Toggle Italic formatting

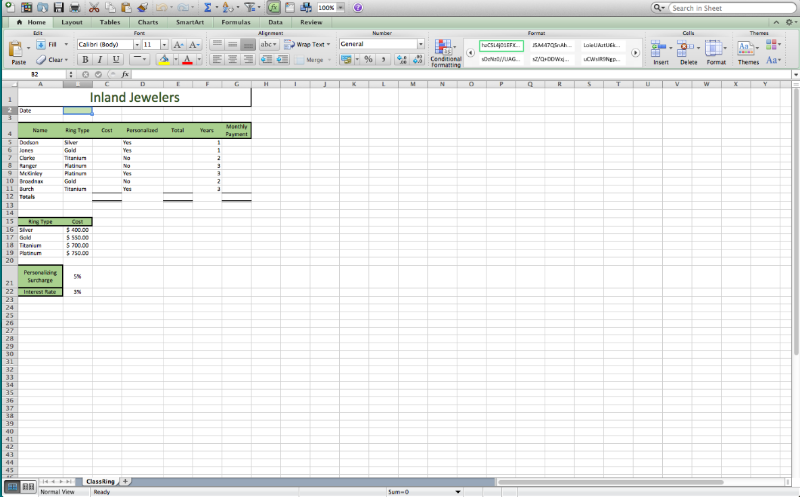[100, 59]
